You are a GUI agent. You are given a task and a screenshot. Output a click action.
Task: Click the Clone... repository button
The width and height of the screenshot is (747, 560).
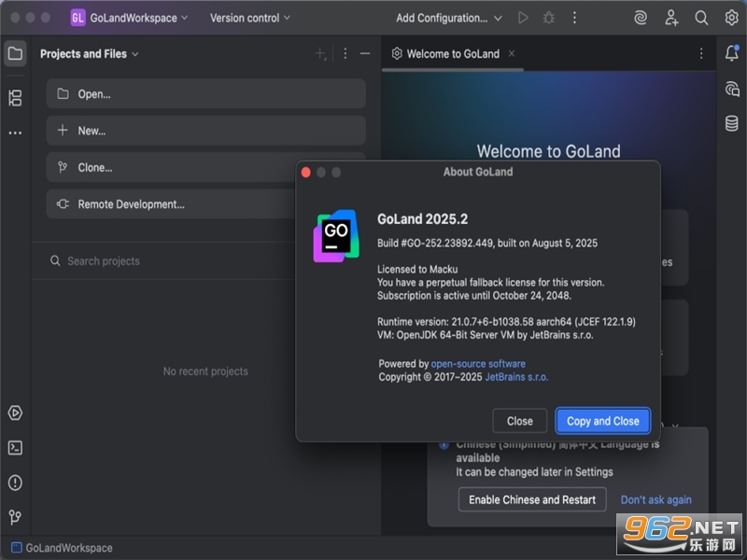pos(172,168)
